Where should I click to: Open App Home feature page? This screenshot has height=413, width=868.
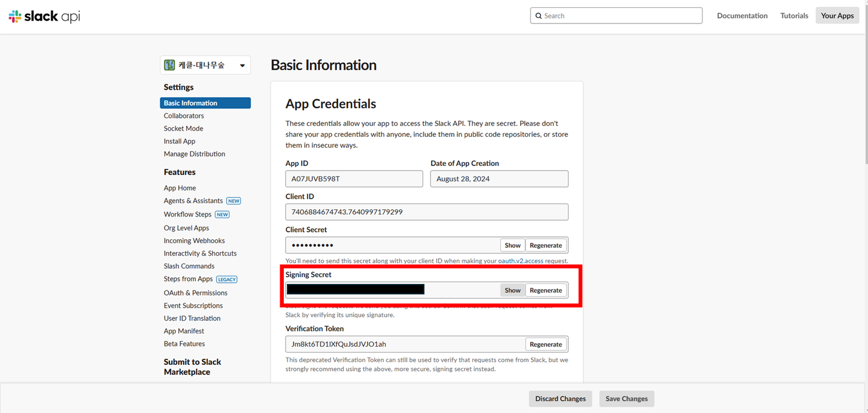click(x=180, y=188)
